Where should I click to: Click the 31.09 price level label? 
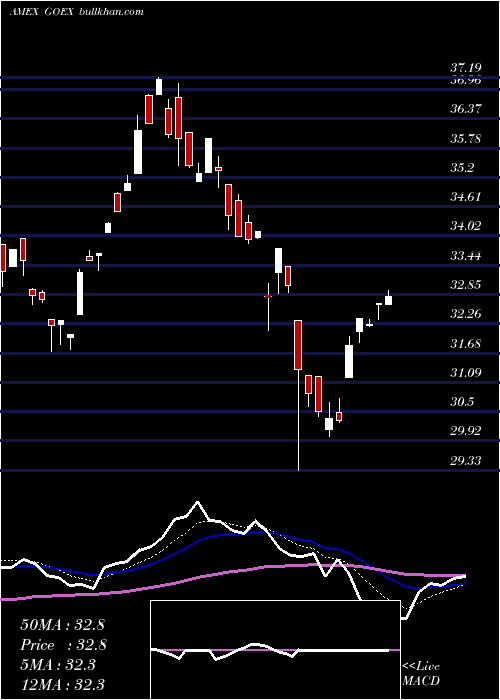tap(466, 372)
